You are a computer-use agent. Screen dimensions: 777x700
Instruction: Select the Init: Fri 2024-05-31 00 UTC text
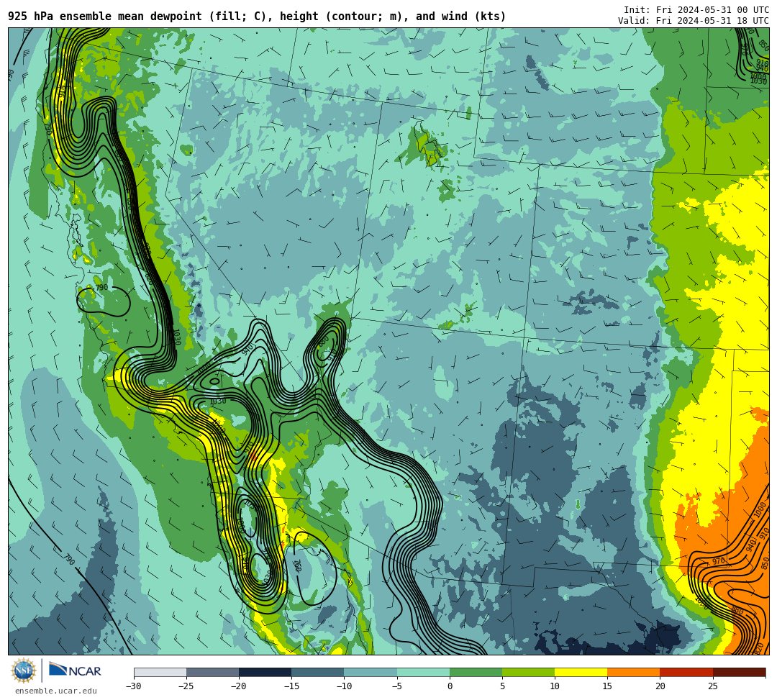(x=696, y=10)
